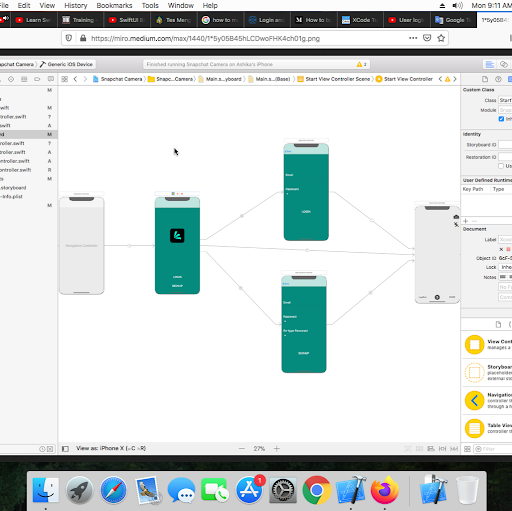The width and height of the screenshot is (512, 511).
Task: Select the Navigation Controller scene on canvas
Action: tap(82, 245)
